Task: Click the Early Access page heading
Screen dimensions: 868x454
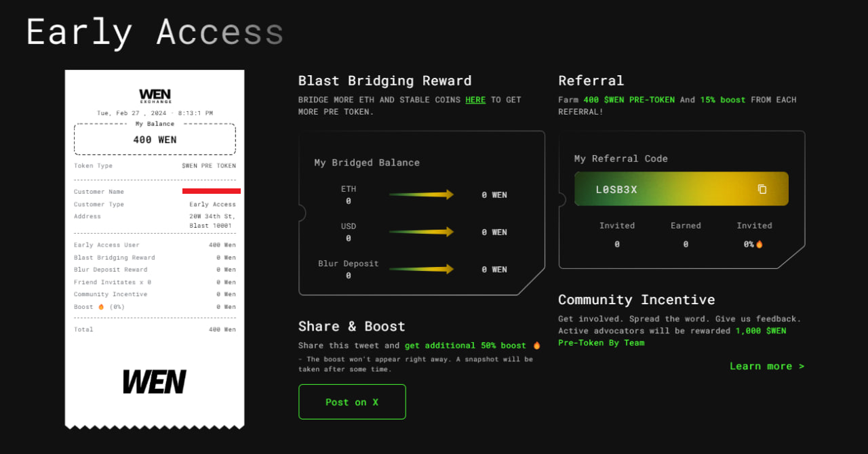Action: 155,33
